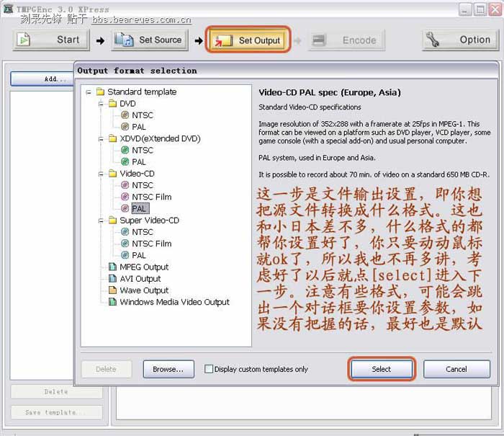Click the Encode step icon
504x436 pixels.
pyautogui.click(x=319, y=40)
